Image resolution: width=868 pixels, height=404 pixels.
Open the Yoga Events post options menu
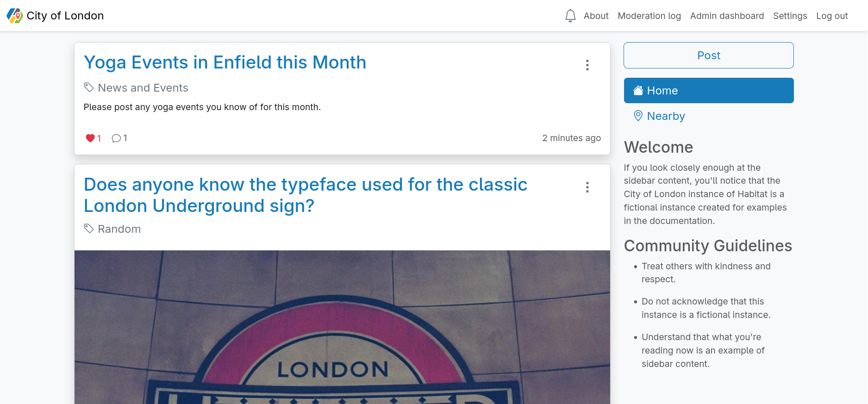[587, 65]
